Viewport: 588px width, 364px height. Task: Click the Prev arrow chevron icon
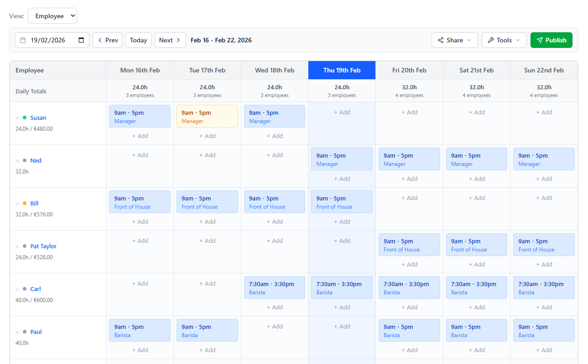[100, 40]
